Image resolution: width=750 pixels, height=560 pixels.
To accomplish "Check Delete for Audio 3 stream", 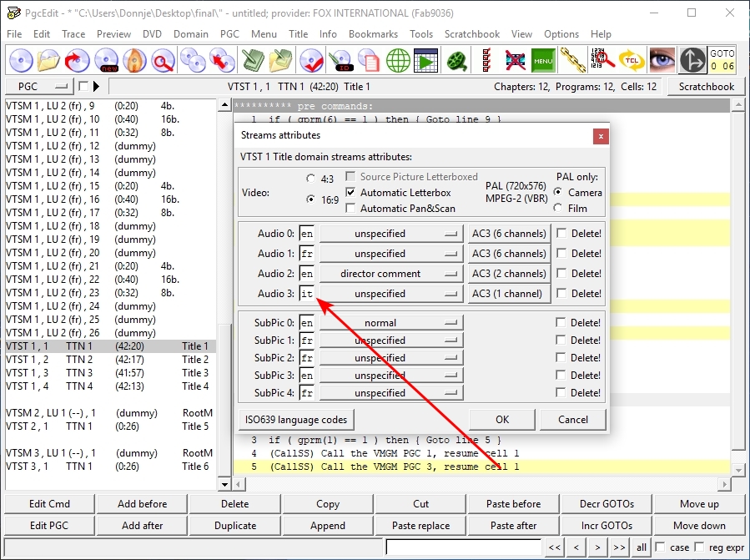I will (x=561, y=294).
